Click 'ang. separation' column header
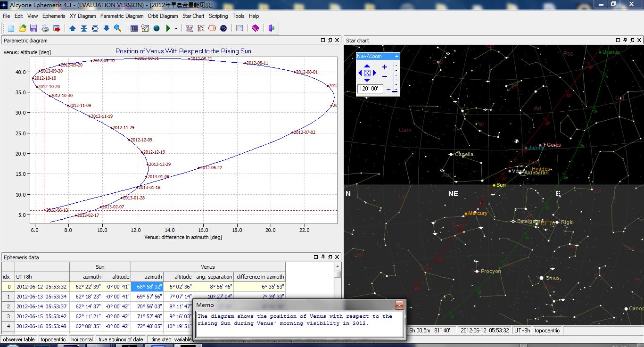The image size is (644, 347). click(x=214, y=277)
